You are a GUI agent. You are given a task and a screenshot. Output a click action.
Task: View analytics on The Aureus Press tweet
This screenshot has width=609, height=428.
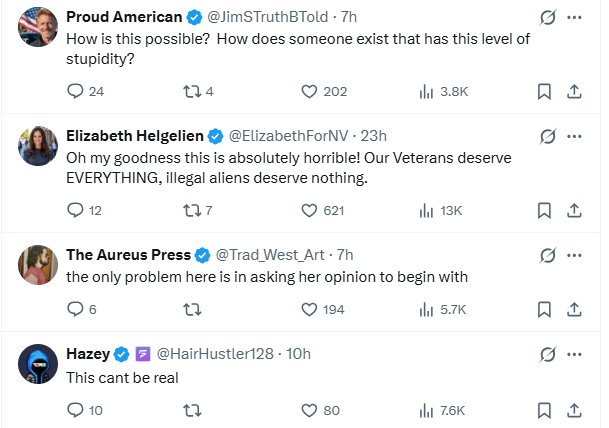(x=426, y=309)
